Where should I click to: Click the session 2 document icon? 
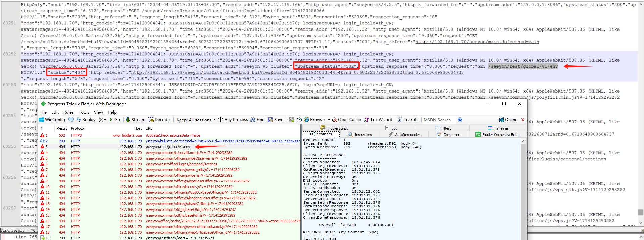[x=42, y=141]
